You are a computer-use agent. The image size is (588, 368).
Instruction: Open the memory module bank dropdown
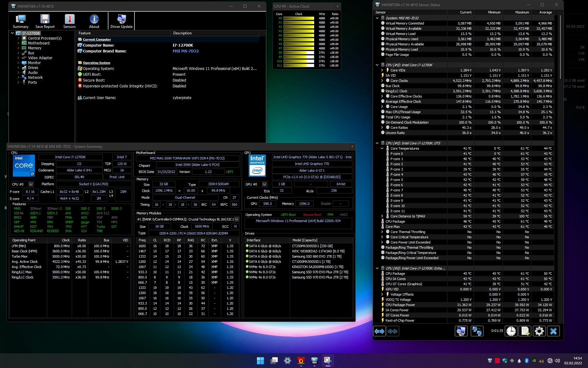(x=236, y=219)
